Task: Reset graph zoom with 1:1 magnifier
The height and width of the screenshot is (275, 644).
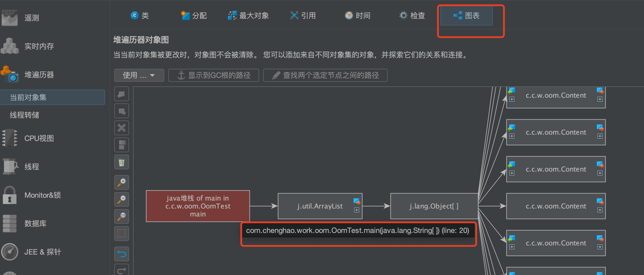Action: [122, 216]
